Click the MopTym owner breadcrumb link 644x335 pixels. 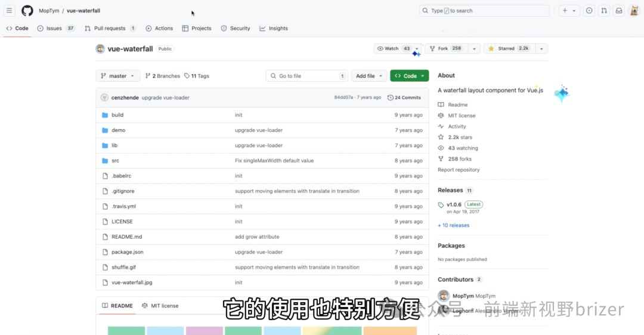click(49, 11)
